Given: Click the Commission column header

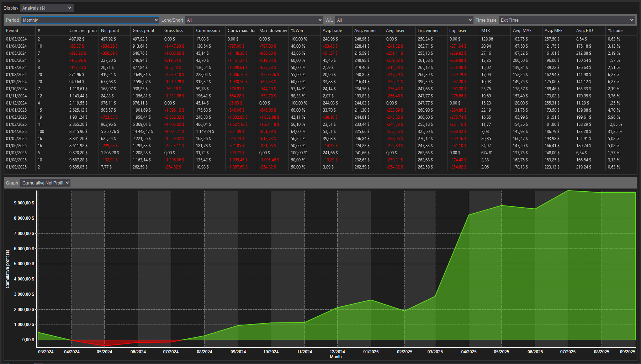Looking at the screenshot, I should 209,31.
